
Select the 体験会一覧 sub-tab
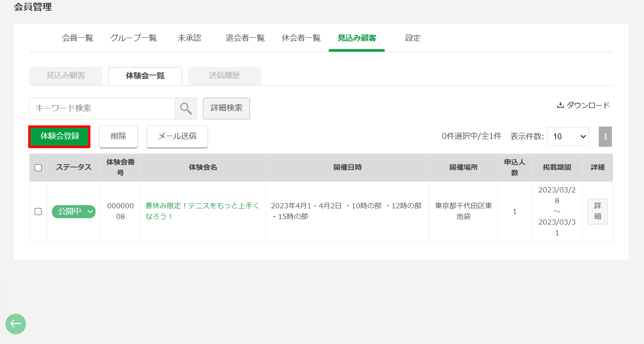click(145, 76)
